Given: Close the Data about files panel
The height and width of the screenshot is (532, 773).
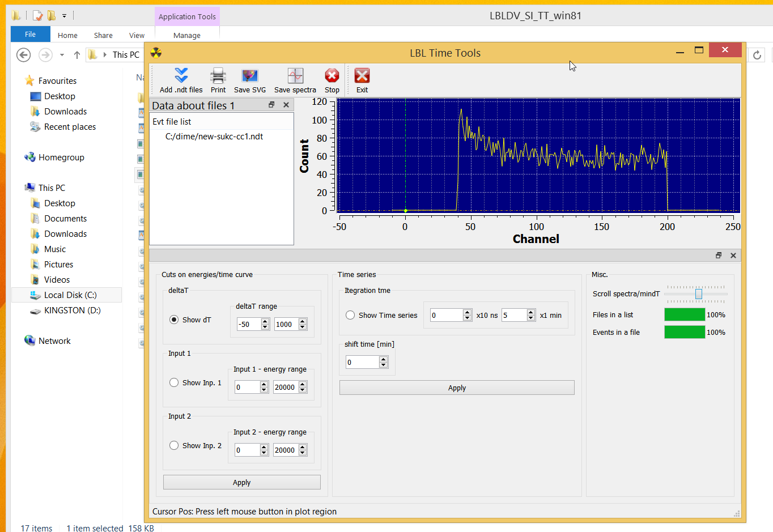Looking at the screenshot, I should click(286, 105).
